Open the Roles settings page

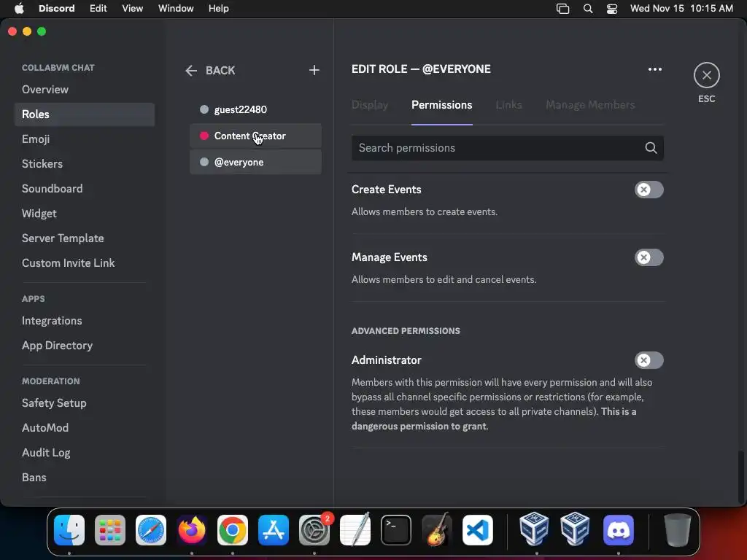tap(85, 114)
